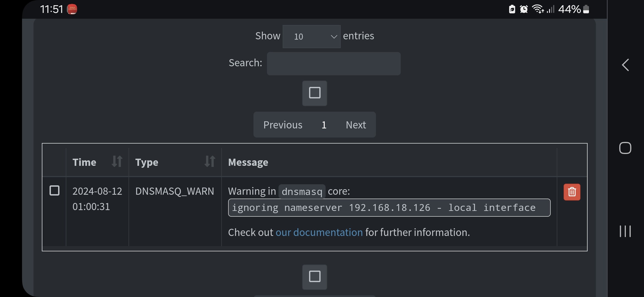Open recent apps from navigation bar
This screenshot has height=297, width=644.
pos(625,231)
